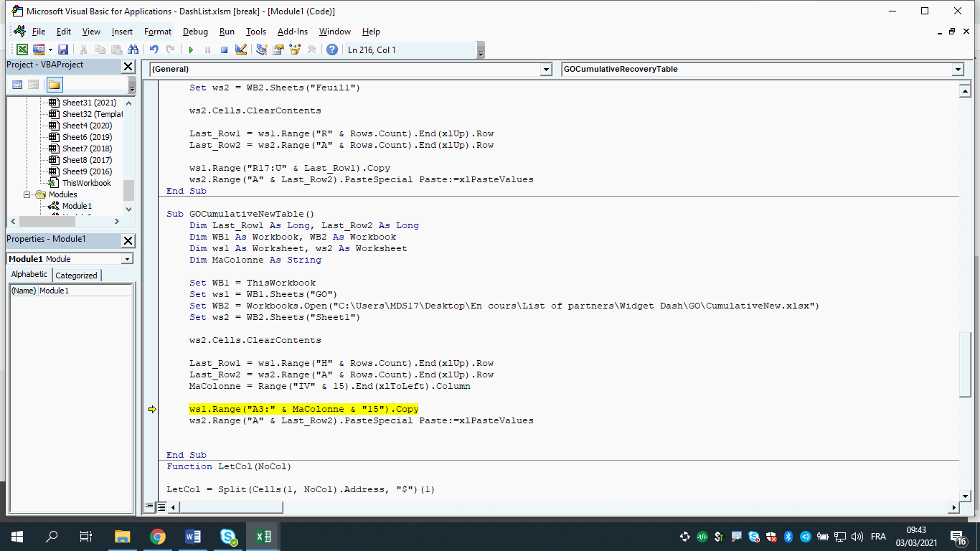Viewport: 980px width, 551px height.
Task: Click the blue Help question mark icon
Action: pos(331,50)
